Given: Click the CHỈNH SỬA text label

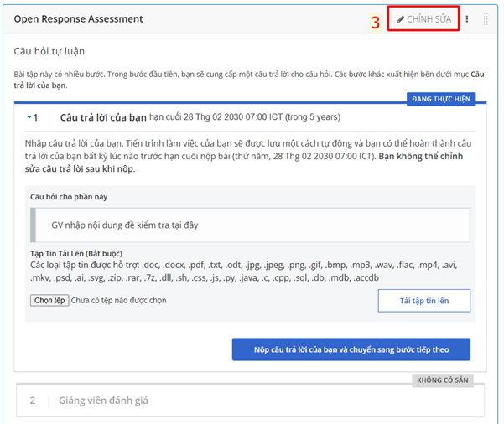Looking at the screenshot, I should click(x=430, y=19).
